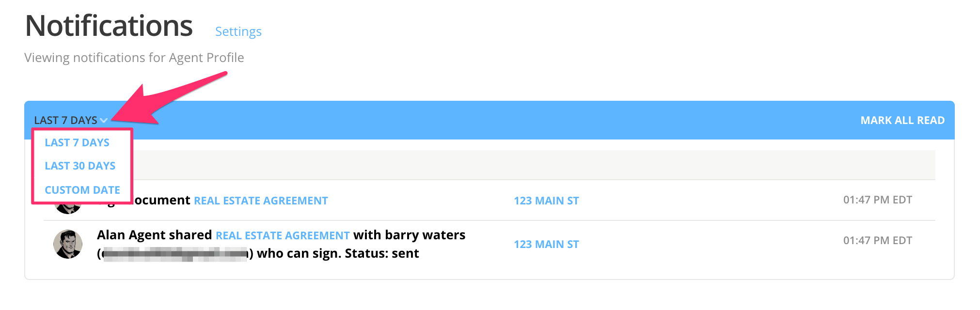Open the date filter chevron arrow

105,120
